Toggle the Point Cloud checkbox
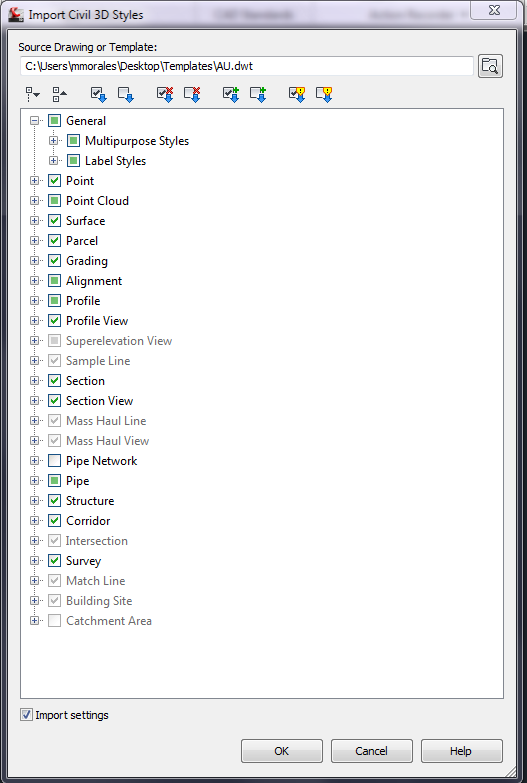Image resolution: width=527 pixels, height=783 pixels. point(54,200)
